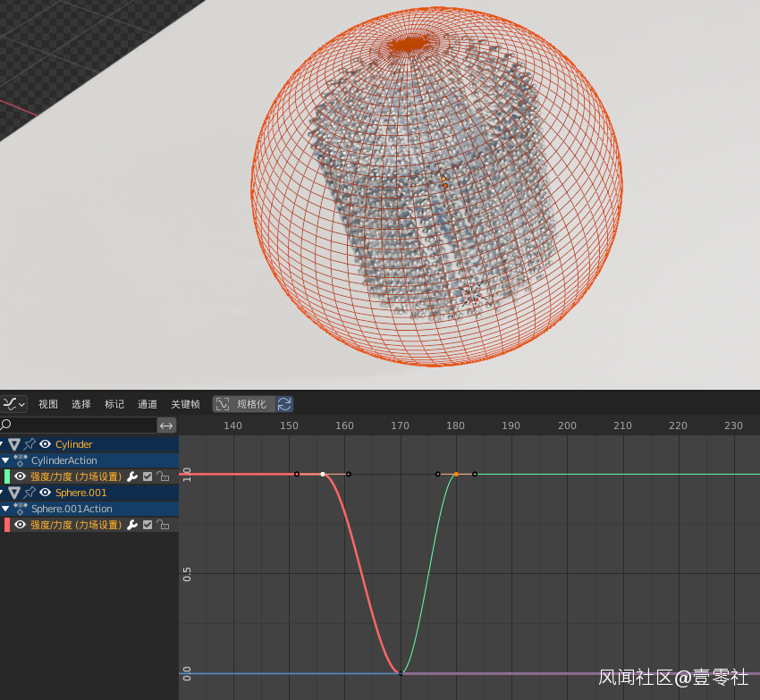Click green color swatch of Cylinder curve
The image size is (760, 700).
(7, 477)
